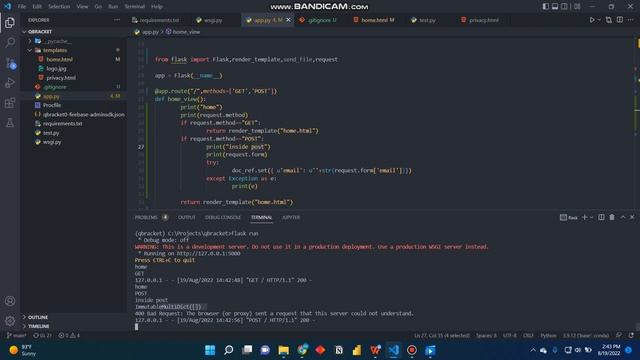Click the Explorer more actions ellipsis
640x360 pixels.
117,20
